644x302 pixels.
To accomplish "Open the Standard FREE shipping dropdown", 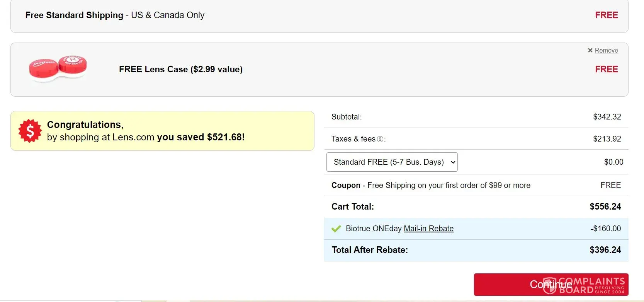I will pos(392,162).
